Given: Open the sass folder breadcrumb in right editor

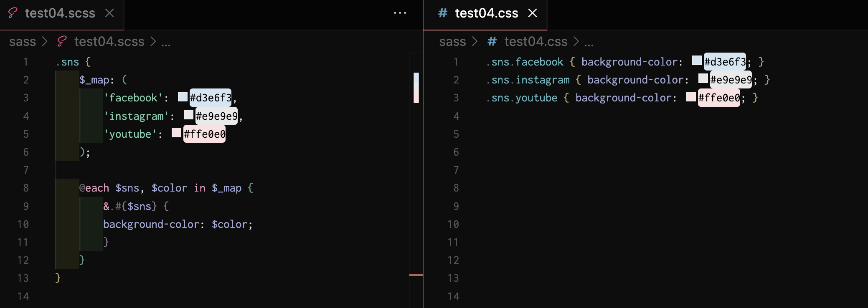Looking at the screenshot, I should [452, 41].
